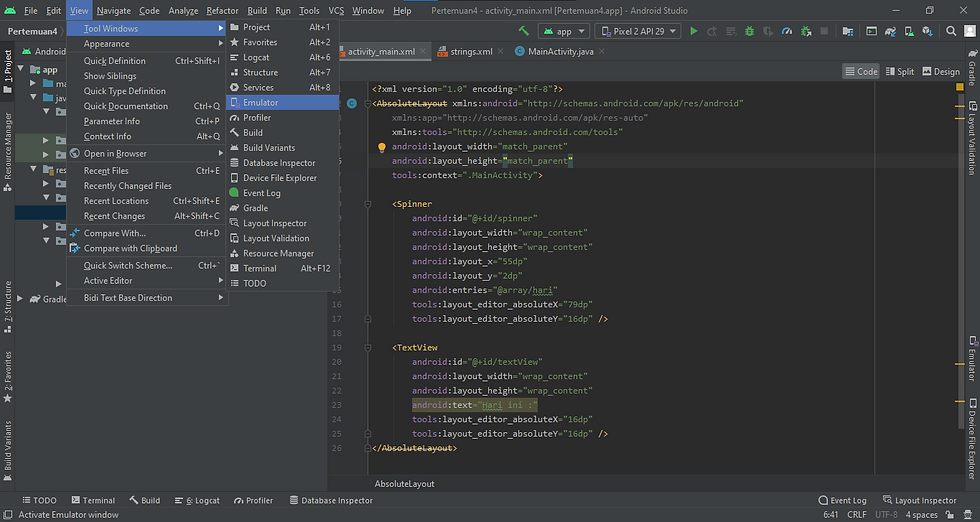Switch editor to Code view

861,71
